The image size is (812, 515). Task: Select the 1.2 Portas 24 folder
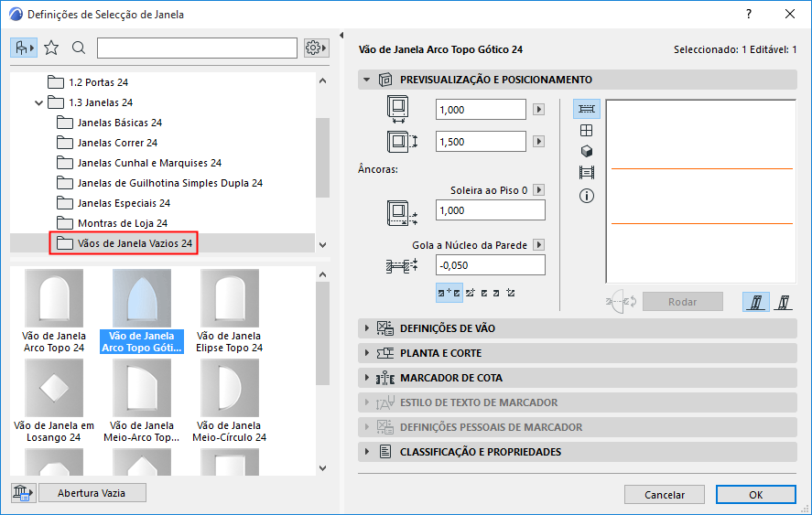pos(88,82)
